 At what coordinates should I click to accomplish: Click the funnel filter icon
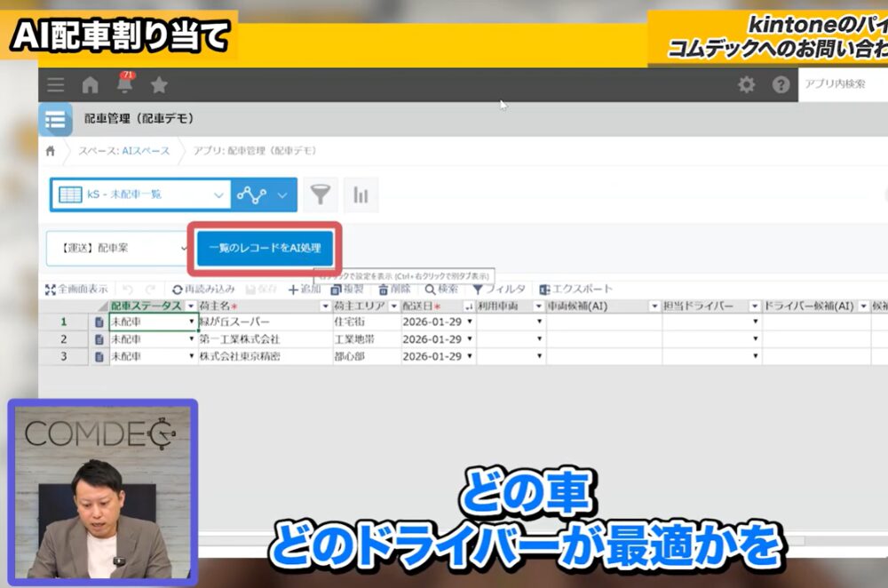[321, 195]
